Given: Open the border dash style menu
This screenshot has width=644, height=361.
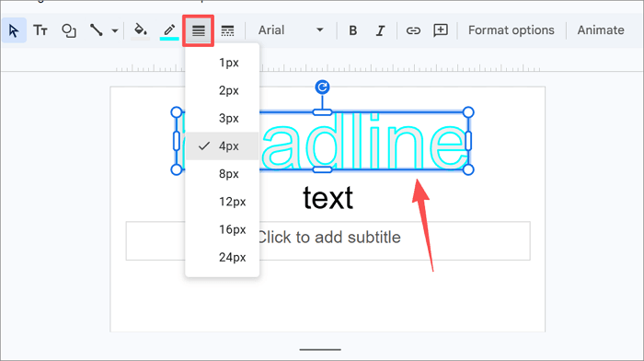Looking at the screenshot, I should (x=227, y=30).
